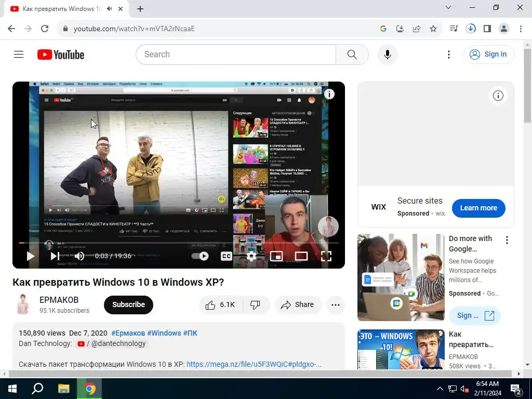The width and height of the screenshot is (532, 399).
Task: Toggle the autoplay switch in player
Action: point(200,256)
